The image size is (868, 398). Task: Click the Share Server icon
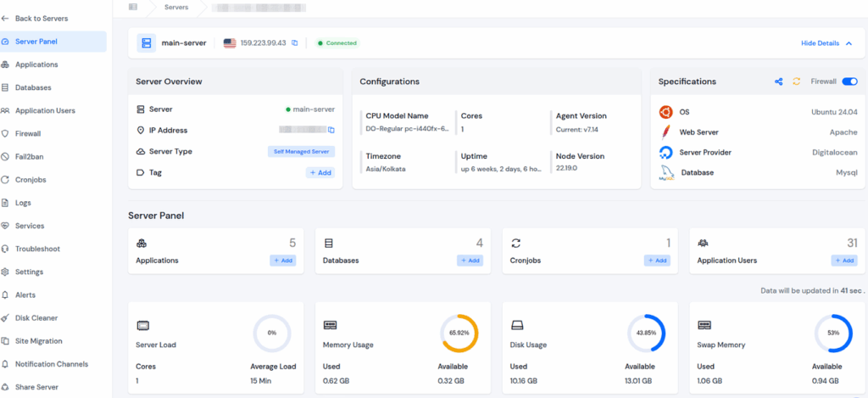tap(5, 387)
